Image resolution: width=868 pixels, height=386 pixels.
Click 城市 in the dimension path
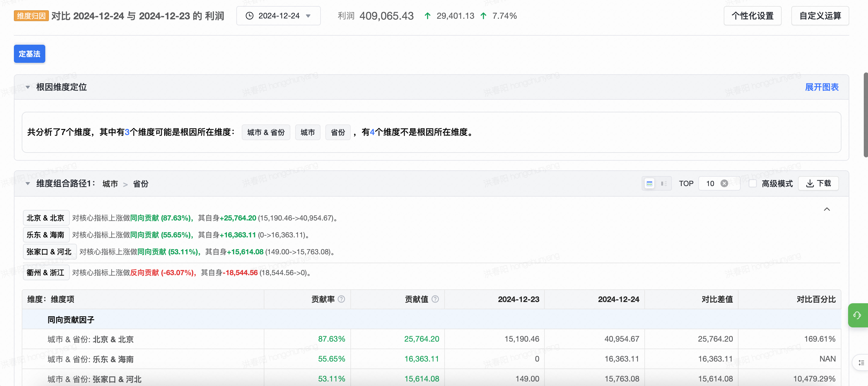110,184
